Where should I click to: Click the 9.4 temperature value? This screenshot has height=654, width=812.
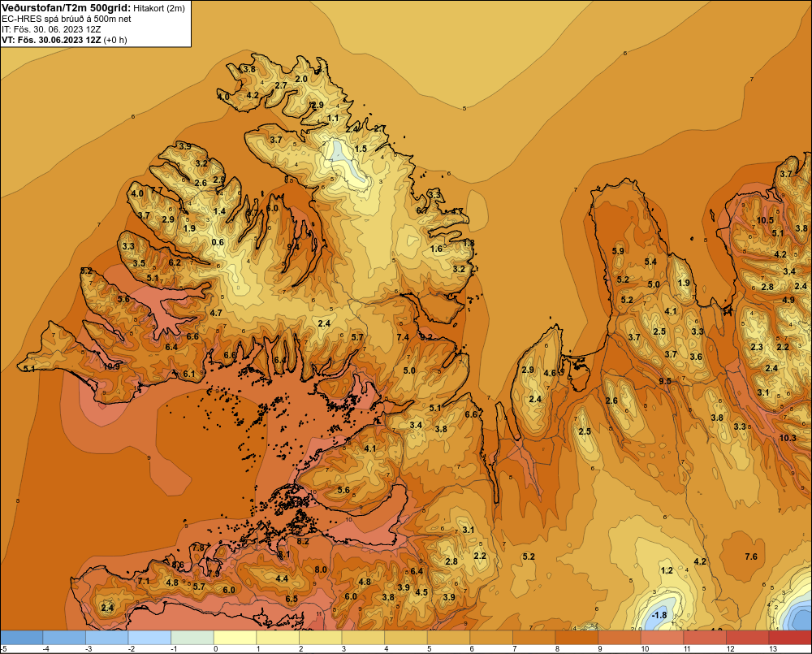click(x=293, y=247)
